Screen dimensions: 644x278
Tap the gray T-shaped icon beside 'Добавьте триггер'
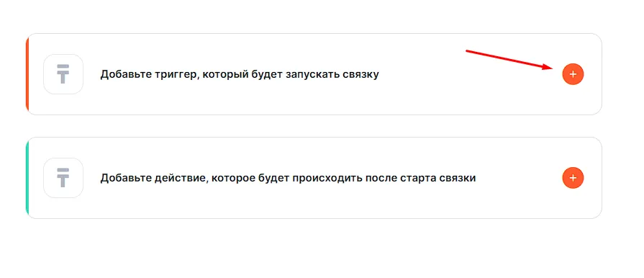pyautogui.click(x=63, y=74)
